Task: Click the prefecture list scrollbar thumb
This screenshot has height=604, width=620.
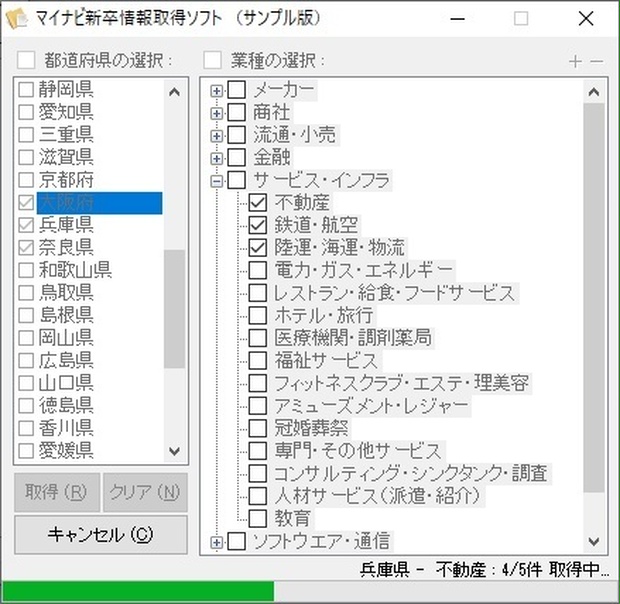Action: click(x=174, y=309)
